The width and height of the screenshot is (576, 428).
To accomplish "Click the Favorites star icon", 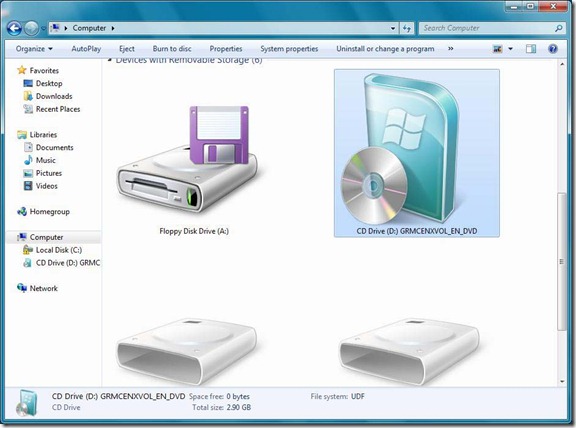I will coord(22,70).
